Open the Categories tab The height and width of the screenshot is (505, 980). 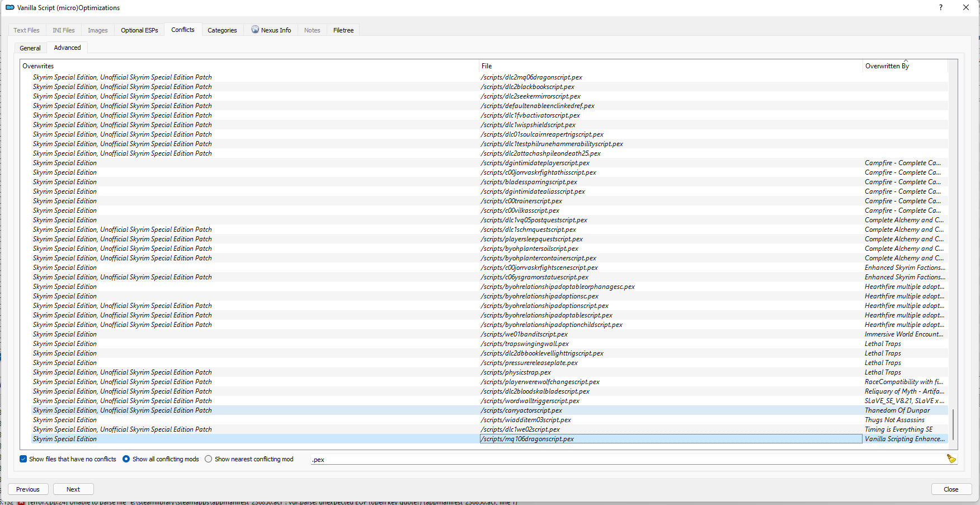tap(222, 30)
